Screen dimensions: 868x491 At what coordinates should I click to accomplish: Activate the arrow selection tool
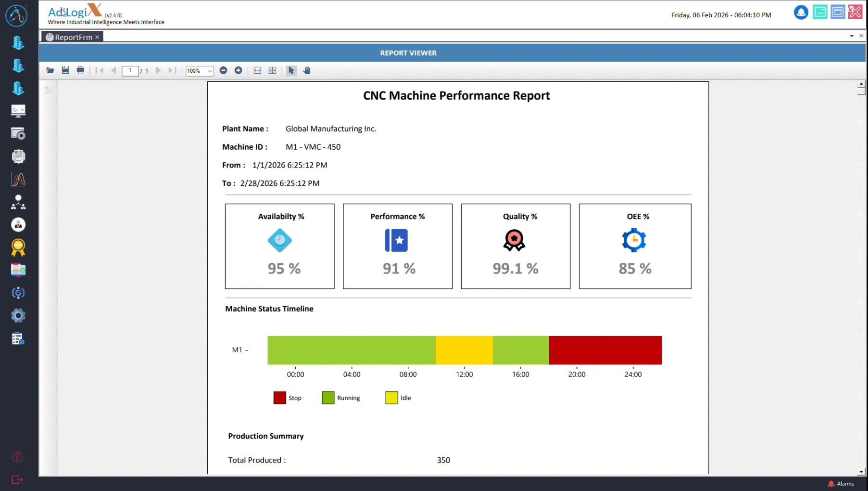[x=291, y=70]
